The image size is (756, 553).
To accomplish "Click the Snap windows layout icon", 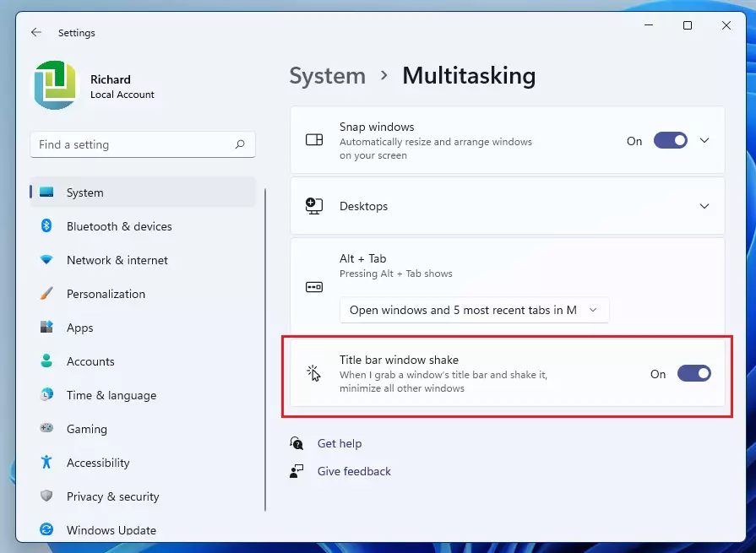I will (314, 139).
